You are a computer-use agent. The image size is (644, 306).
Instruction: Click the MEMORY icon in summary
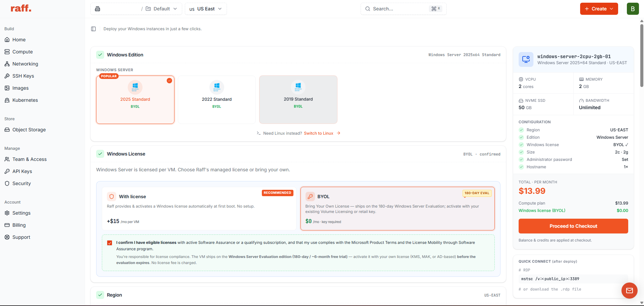(581, 79)
